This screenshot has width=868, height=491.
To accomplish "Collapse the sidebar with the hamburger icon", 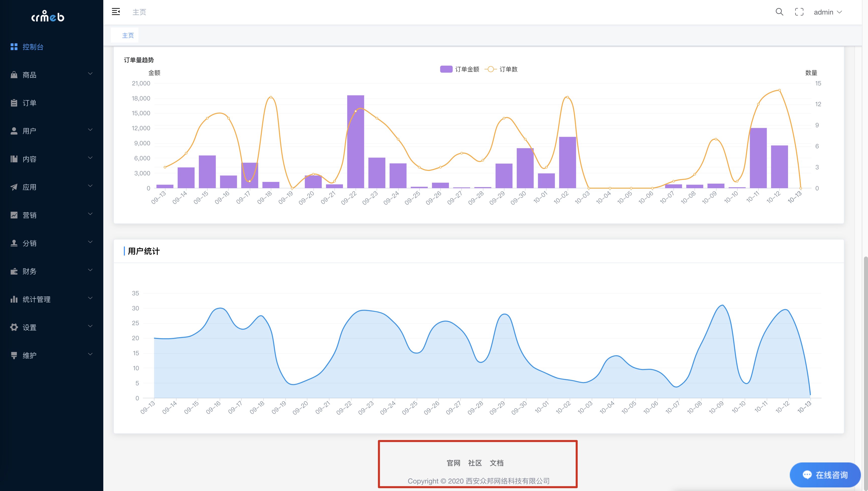I will (x=116, y=12).
